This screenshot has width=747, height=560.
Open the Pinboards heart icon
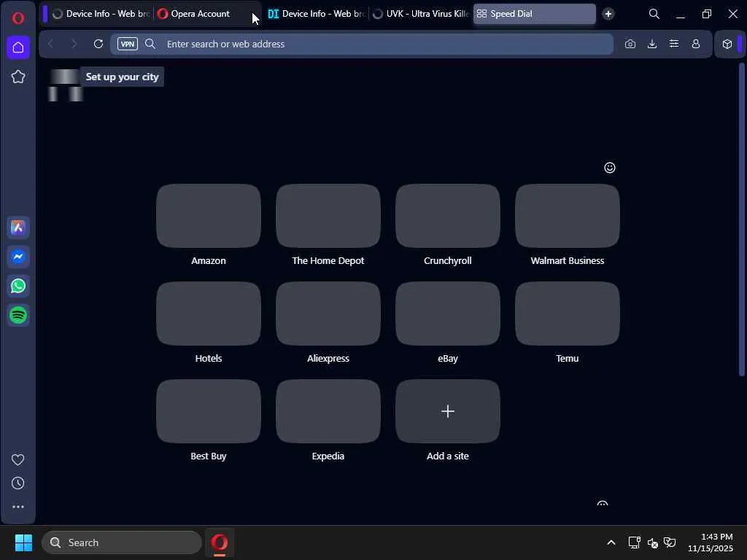point(18,459)
